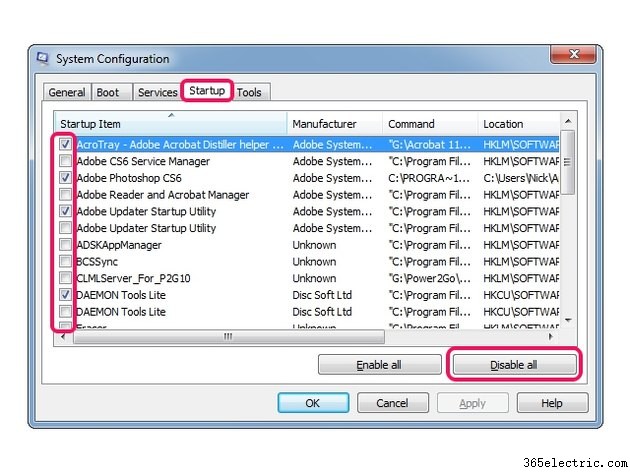This screenshot has height=472, width=630.
Task: Select Adobe Reader and Acrobat Manager text
Action: click(x=163, y=195)
